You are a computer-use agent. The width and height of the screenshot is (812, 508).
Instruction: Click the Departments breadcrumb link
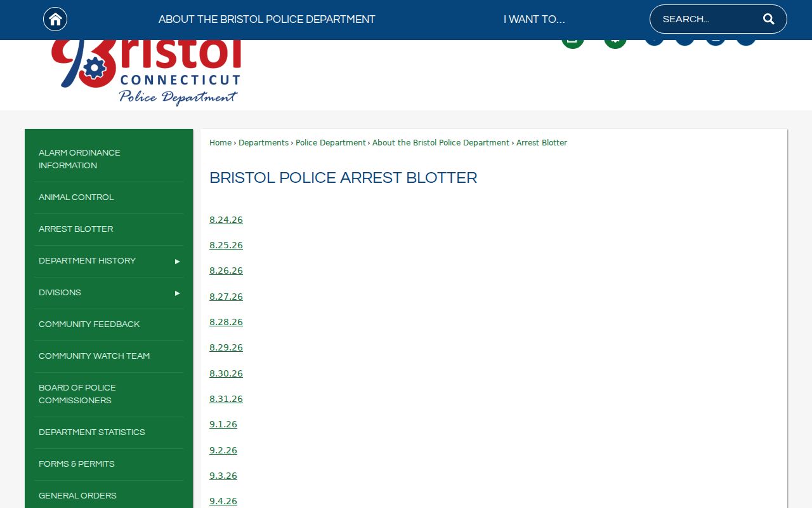(263, 143)
